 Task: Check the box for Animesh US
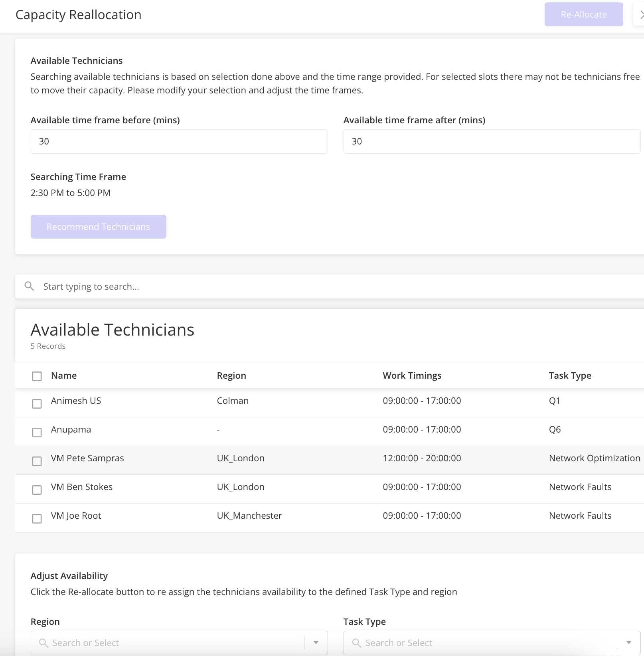37,403
